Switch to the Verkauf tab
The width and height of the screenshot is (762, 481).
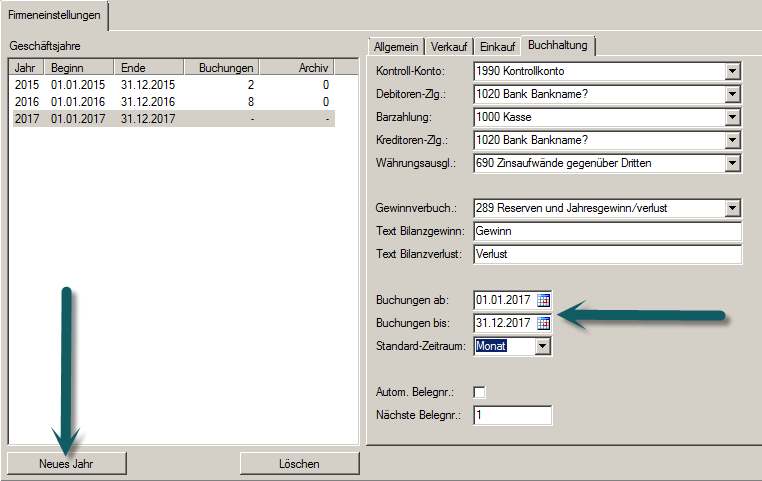(x=449, y=47)
